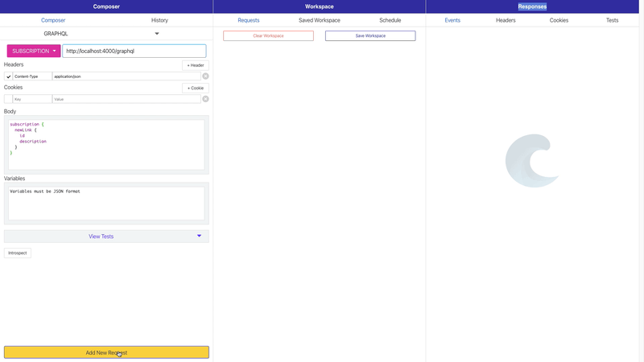Image resolution: width=644 pixels, height=362 pixels.
Task: Switch to the History tab
Action: click(159, 20)
